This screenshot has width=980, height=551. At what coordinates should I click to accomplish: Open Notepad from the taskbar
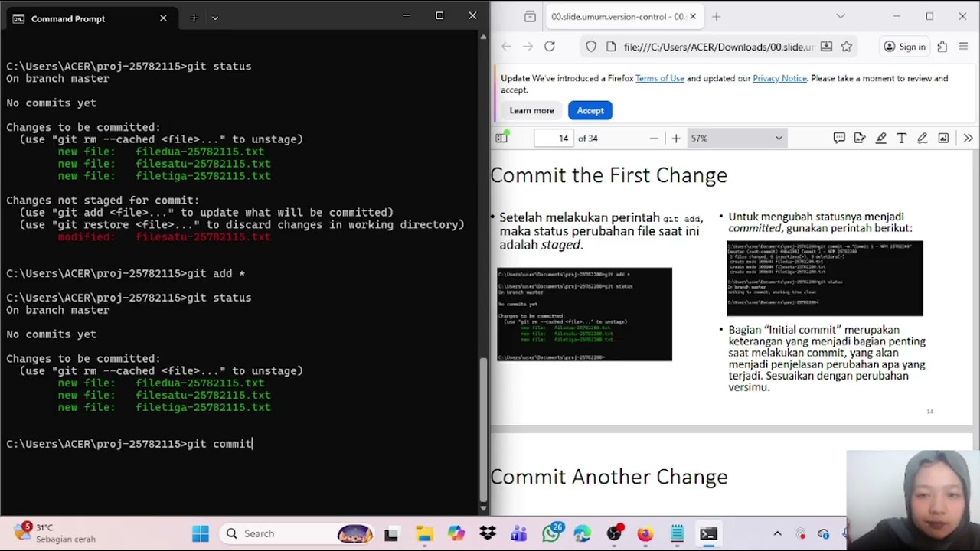677,533
